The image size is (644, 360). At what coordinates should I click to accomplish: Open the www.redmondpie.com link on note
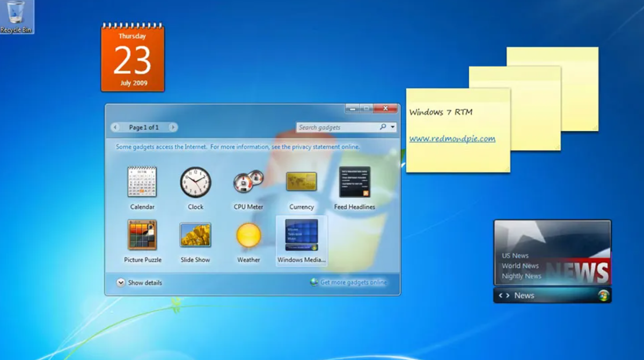click(452, 138)
